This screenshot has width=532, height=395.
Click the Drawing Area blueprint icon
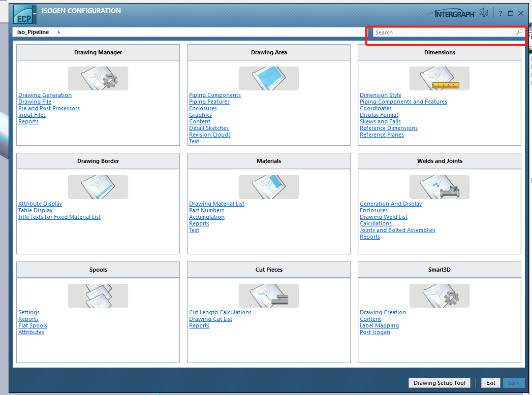(269, 78)
